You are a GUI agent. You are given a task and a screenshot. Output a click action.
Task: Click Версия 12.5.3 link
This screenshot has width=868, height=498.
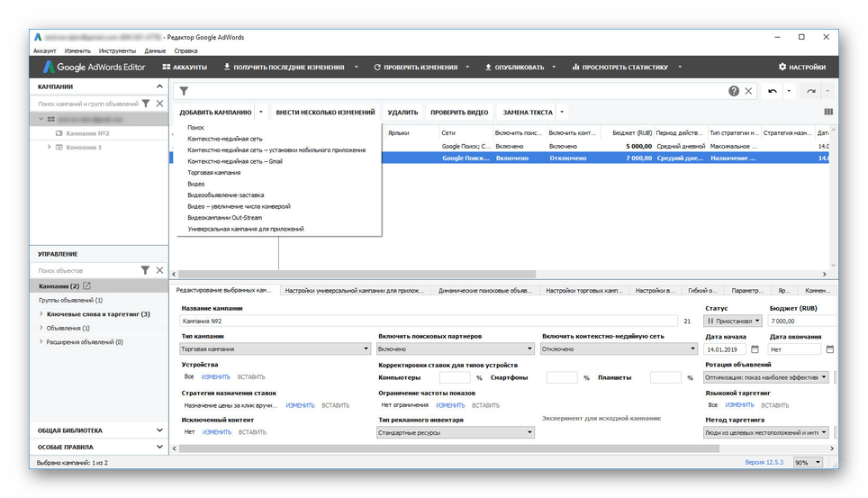click(x=764, y=462)
